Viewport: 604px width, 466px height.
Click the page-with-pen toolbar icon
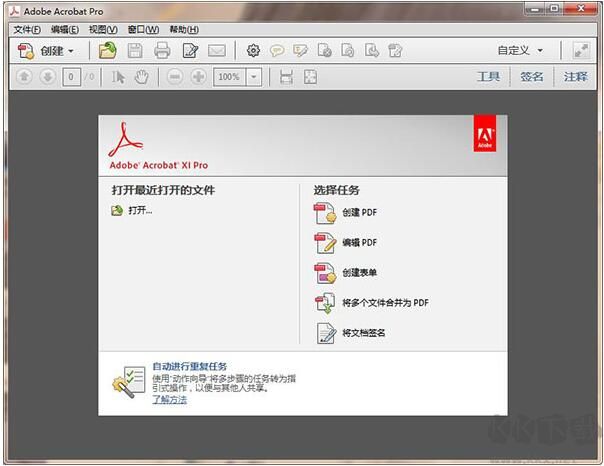pyautogui.click(x=395, y=50)
